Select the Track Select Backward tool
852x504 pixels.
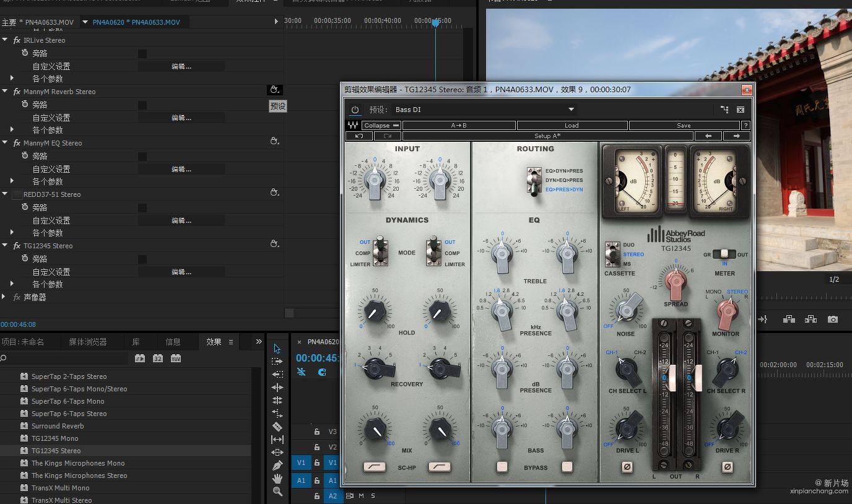point(277,374)
